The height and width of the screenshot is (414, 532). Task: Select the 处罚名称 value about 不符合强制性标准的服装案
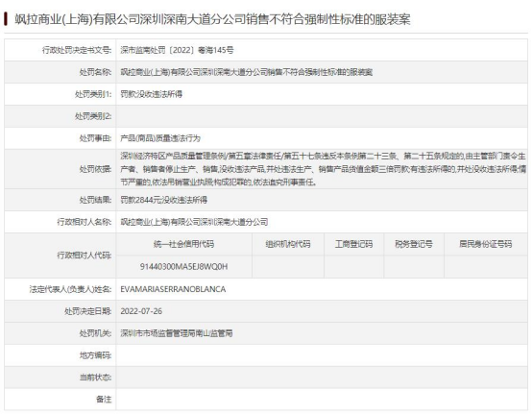coord(247,72)
